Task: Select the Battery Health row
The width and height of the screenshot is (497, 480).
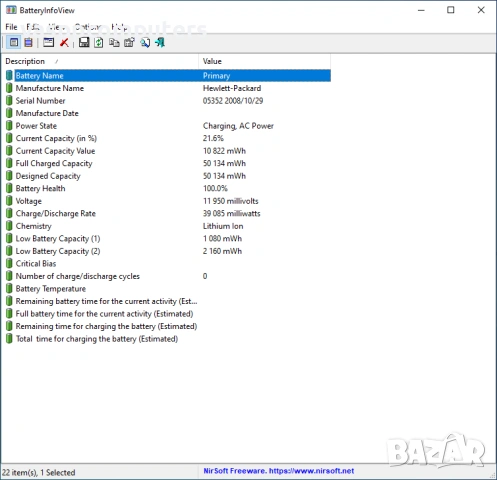Action: [168, 188]
